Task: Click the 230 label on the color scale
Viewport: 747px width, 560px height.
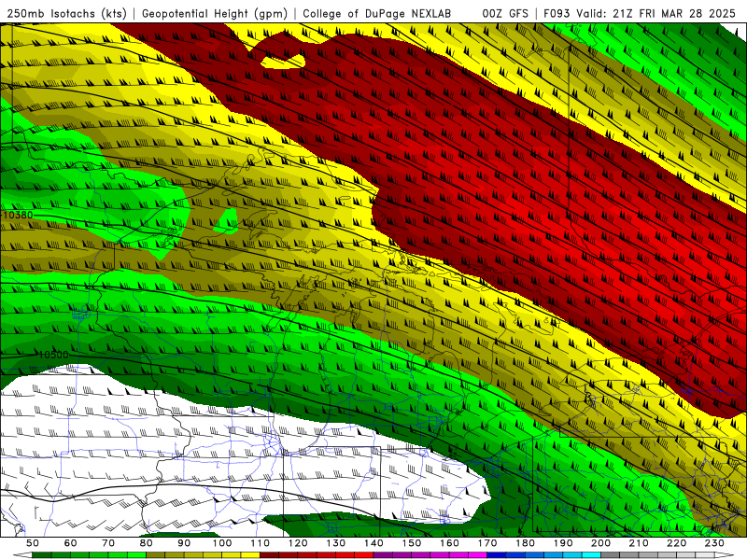Action: click(714, 543)
